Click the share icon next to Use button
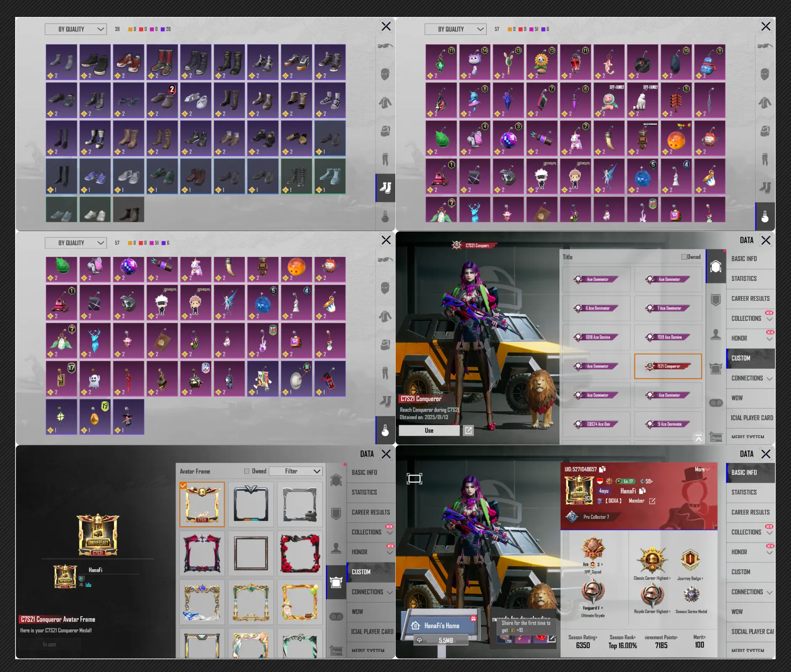This screenshot has width=791, height=672. click(x=468, y=430)
